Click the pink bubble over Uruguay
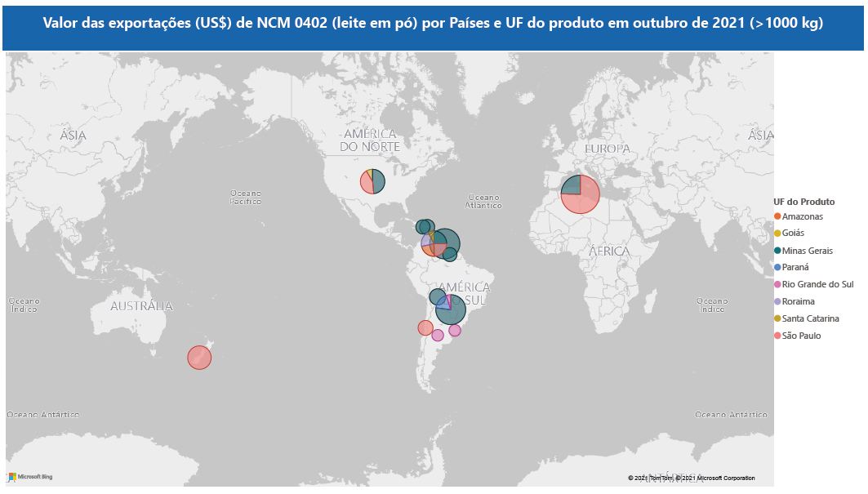The image size is (868, 494). [x=455, y=331]
